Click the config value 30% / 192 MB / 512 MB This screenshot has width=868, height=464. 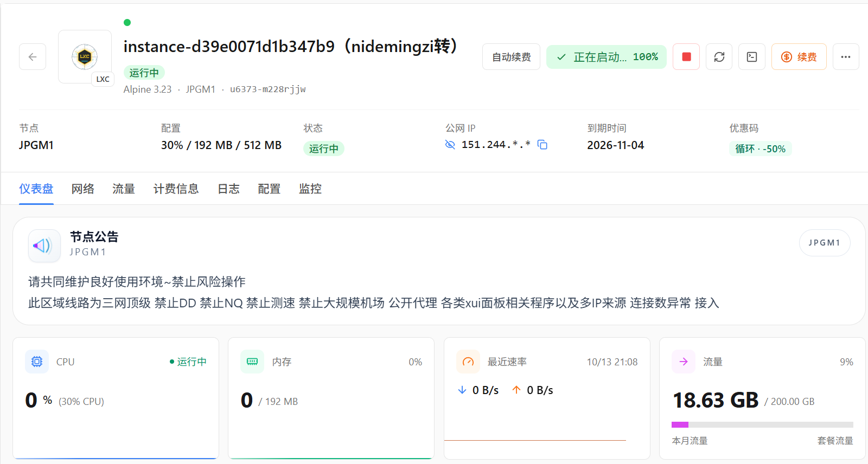click(221, 145)
